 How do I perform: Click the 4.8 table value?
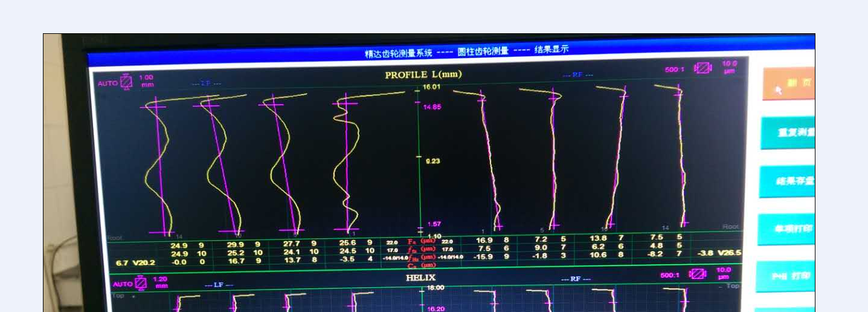point(656,245)
